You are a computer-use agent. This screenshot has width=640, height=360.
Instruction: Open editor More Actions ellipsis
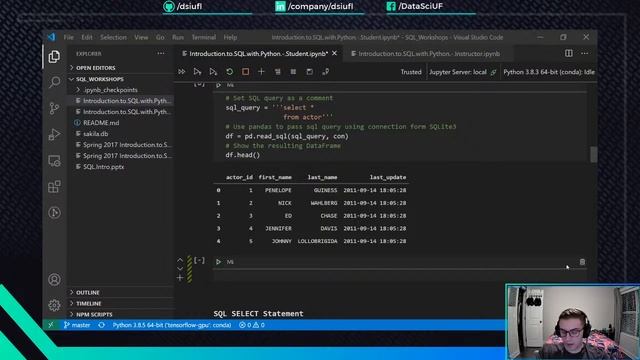coord(584,53)
